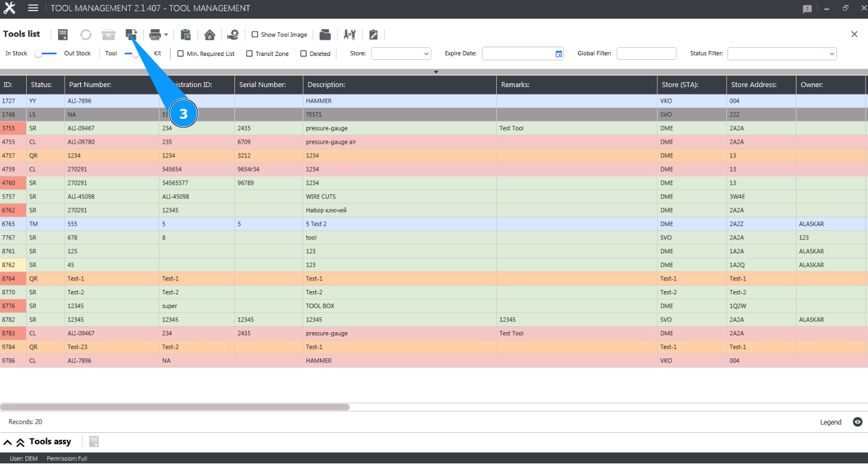Image resolution: width=868 pixels, height=464 pixels.
Task: Sort by the Description column header
Action: click(x=326, y=85)
